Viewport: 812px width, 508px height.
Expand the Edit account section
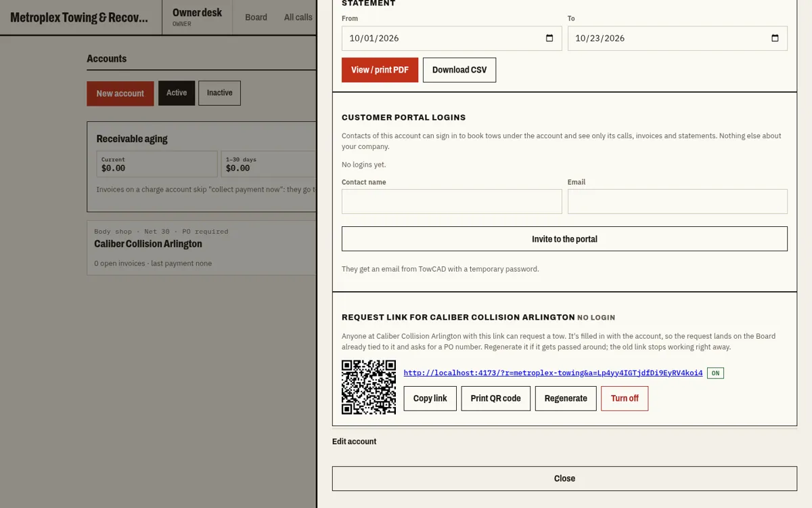[354, 441]
